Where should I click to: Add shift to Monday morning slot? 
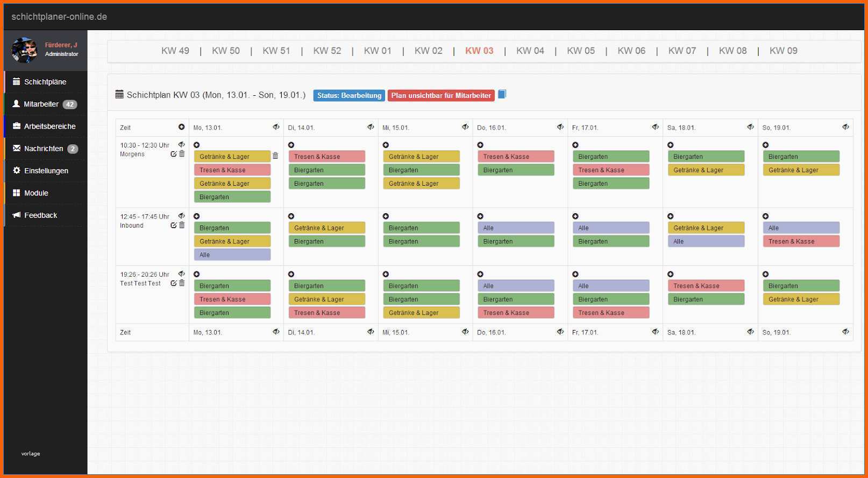pos(197,145)
